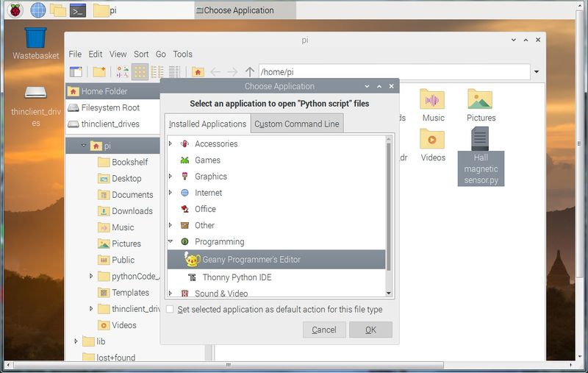Open the file manager from the taskbar
Viewport: 588px width, 373px height.
click(58, 10)
